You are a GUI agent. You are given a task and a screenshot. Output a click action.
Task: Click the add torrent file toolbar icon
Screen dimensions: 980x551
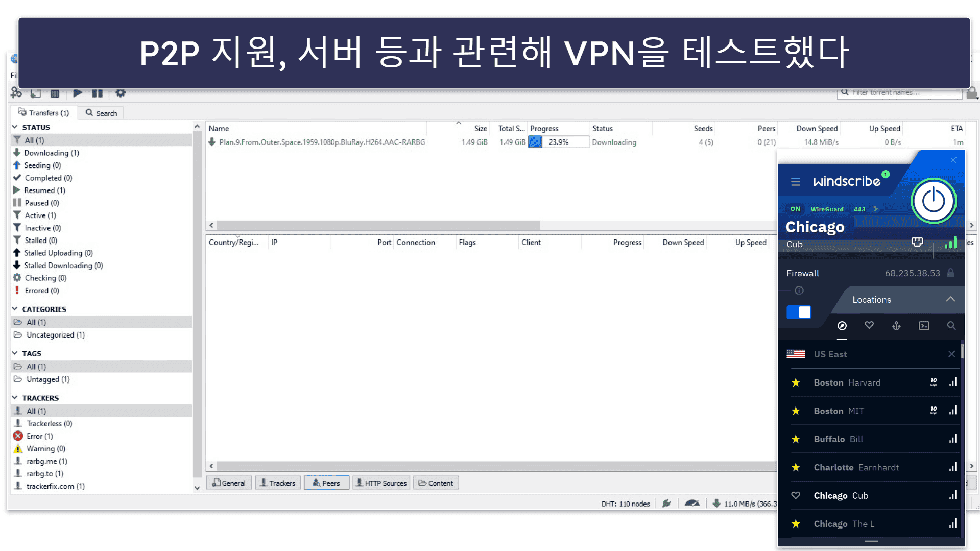[x=36, y=93]
